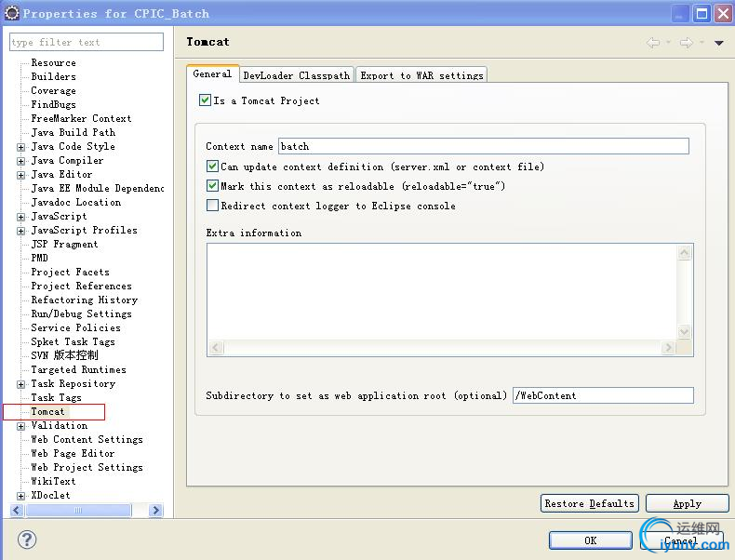Screen dimensions: 735x560
Task: Click tree scrollbar right arrow
Action: (155, 510)
